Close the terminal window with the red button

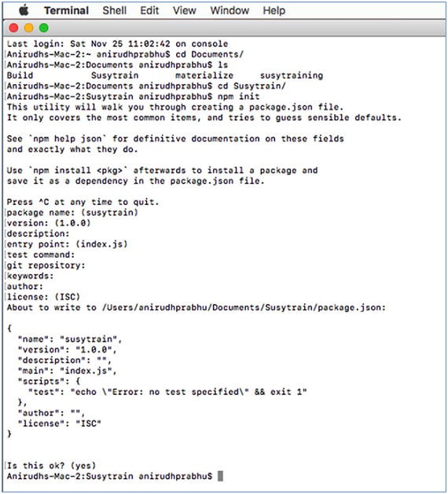pos(14,28)
